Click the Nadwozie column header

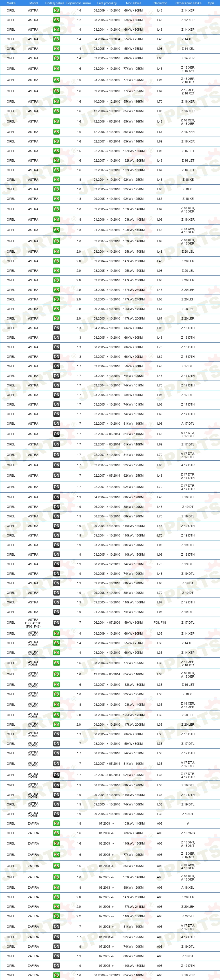click(160, 3)
